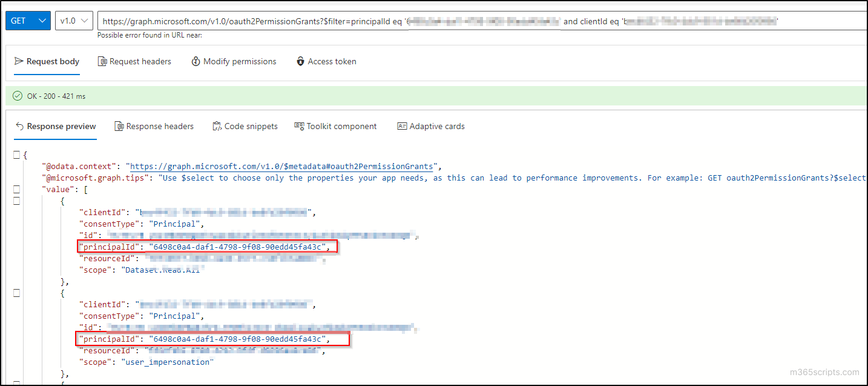
Task: Check the checkbox next to the value array
Action: click(x=16, y=188)
